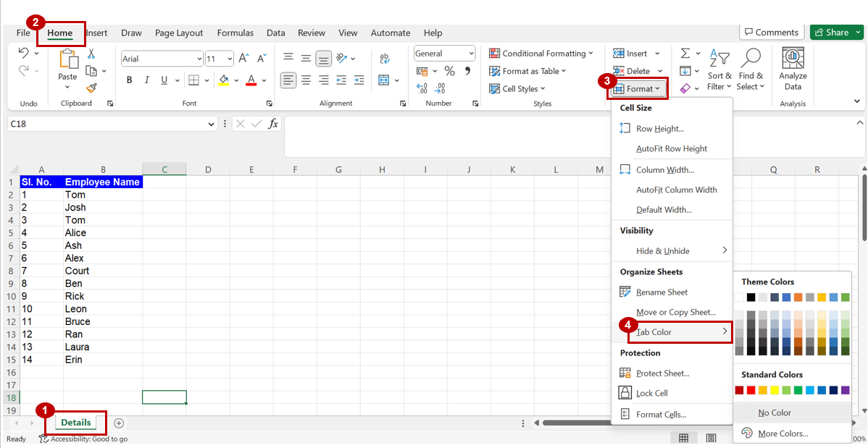Screen dimensions: 868x448
Task: Apply the Format Painter
Action: [93, 88]
